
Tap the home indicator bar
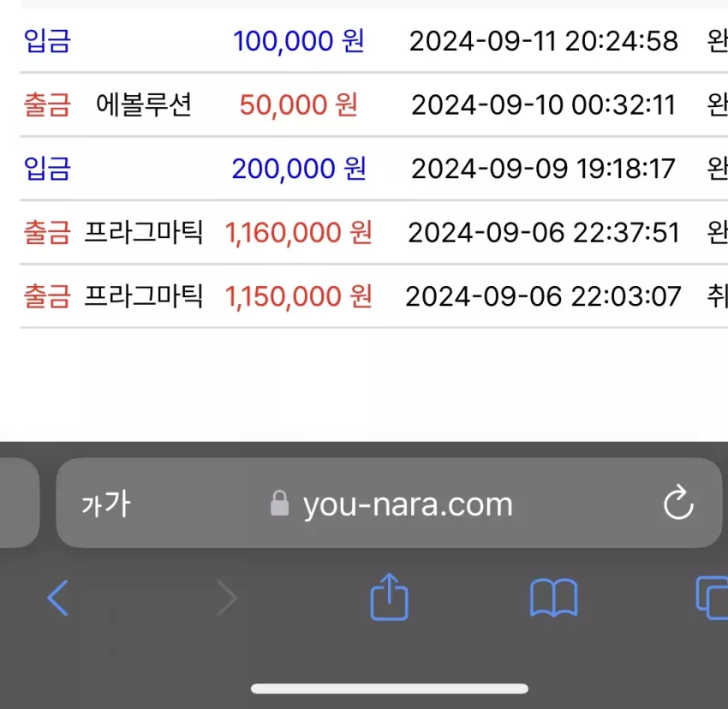pos(389,688)
